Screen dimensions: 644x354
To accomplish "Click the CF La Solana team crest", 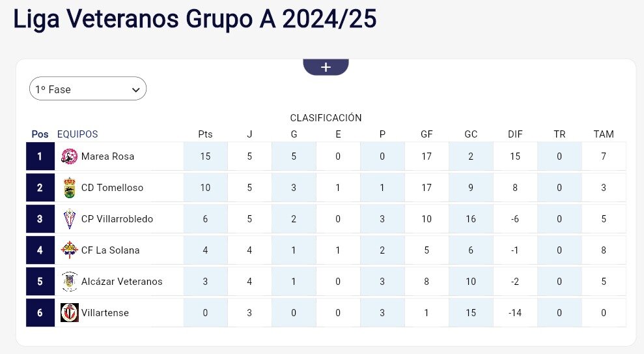I will click(69, 250).
